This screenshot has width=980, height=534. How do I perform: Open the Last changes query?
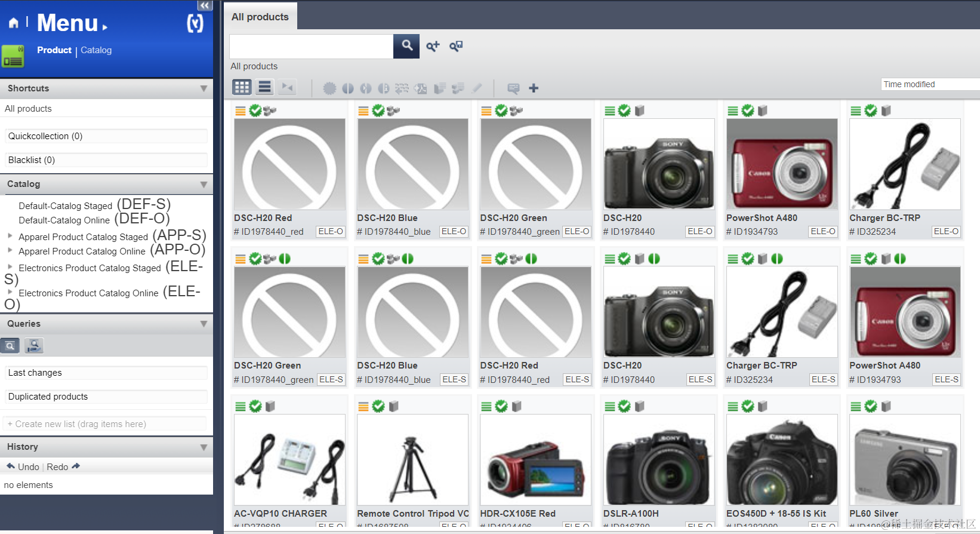106,373
